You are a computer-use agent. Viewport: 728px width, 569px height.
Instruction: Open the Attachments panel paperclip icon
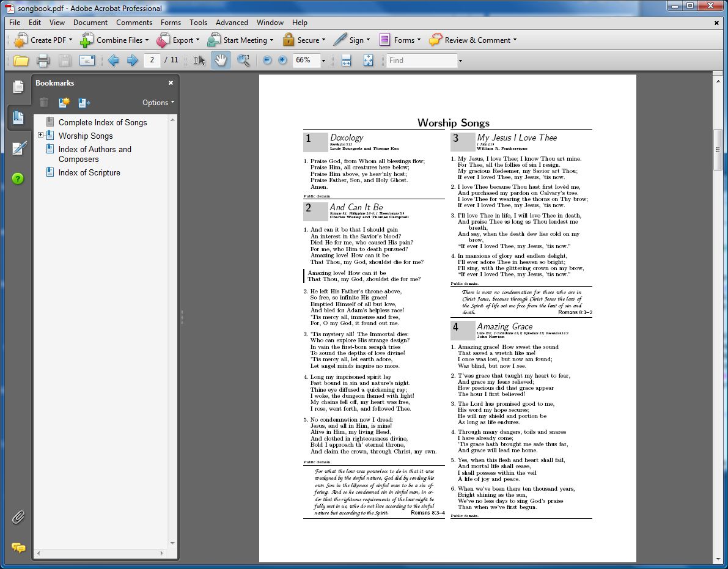pyautogui.click(x=18, y=518)
